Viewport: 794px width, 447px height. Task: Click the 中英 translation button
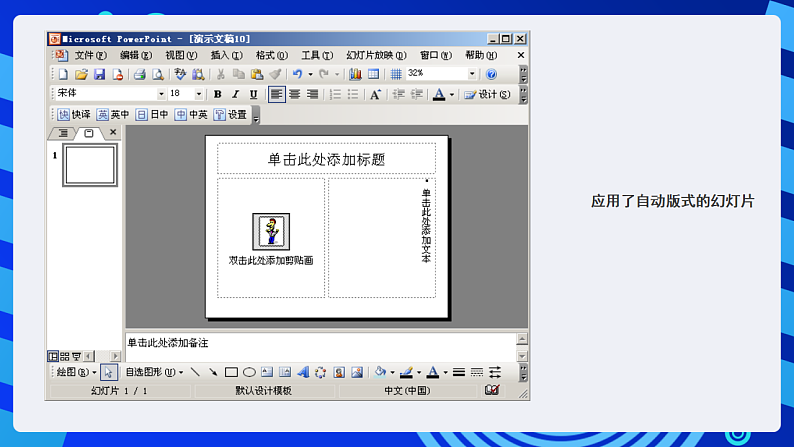point(191,114)
